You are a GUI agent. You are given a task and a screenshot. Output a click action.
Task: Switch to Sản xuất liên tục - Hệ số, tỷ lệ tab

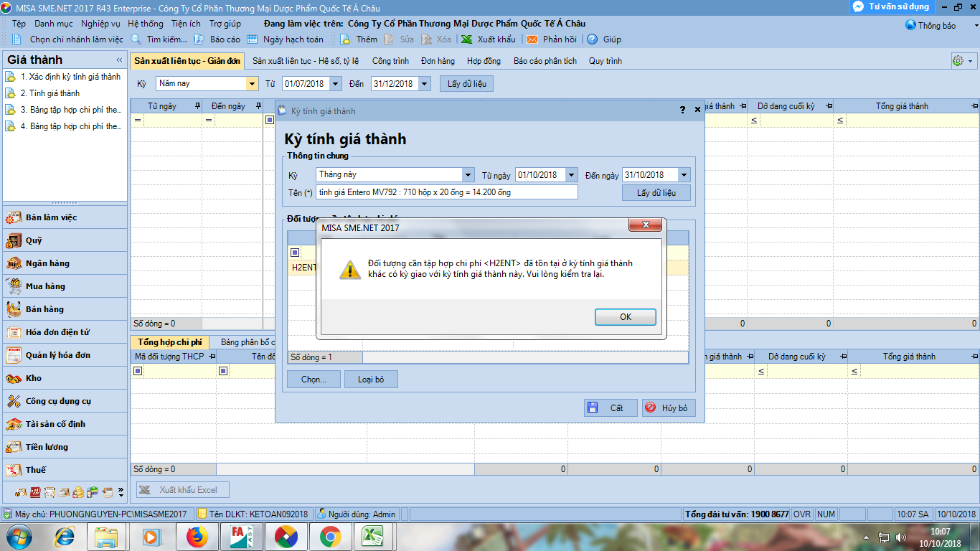[x=306, y=61]
